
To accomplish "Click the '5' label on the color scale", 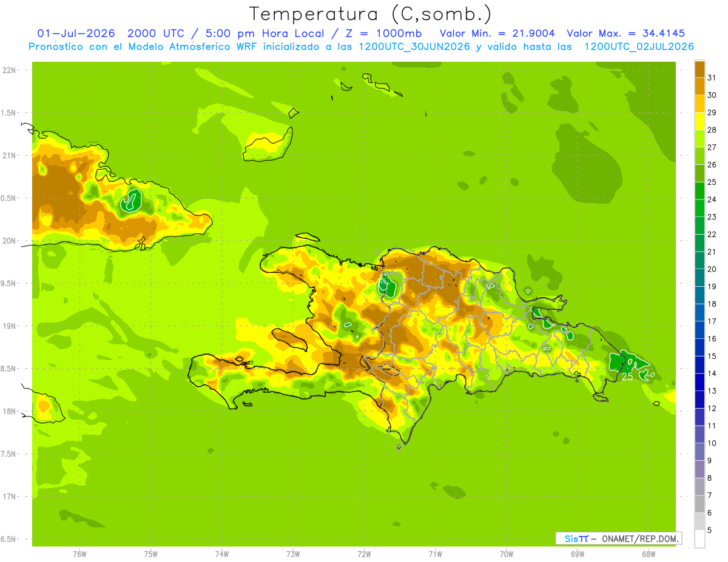I will point(709,530).
